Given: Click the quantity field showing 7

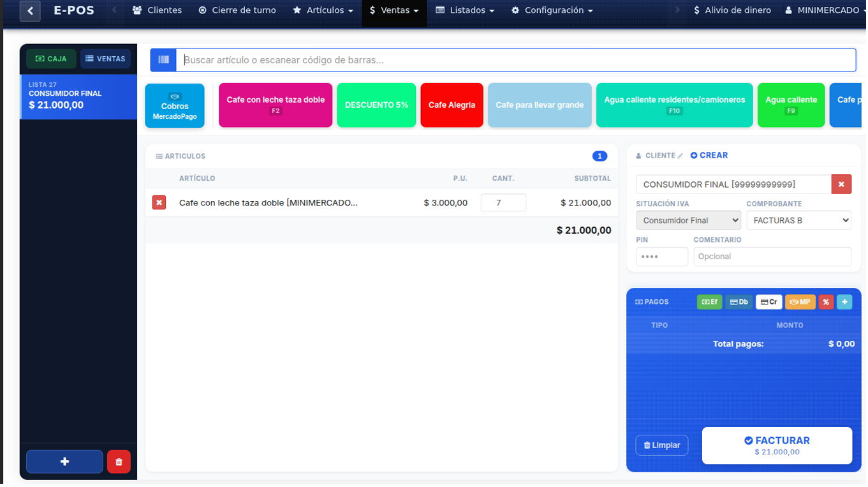Looking at the screenshot, I should click(503, 202).
